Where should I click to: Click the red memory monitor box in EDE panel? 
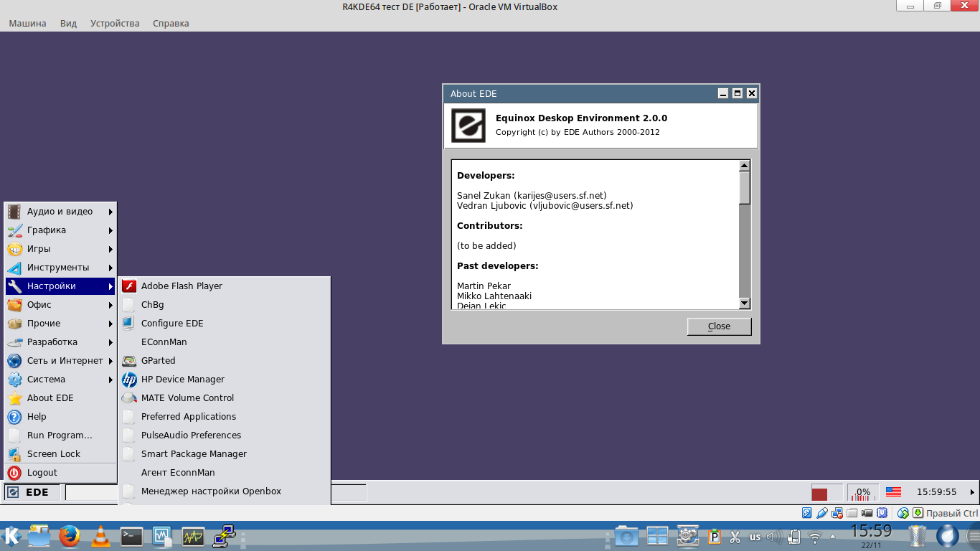[828, 492]
